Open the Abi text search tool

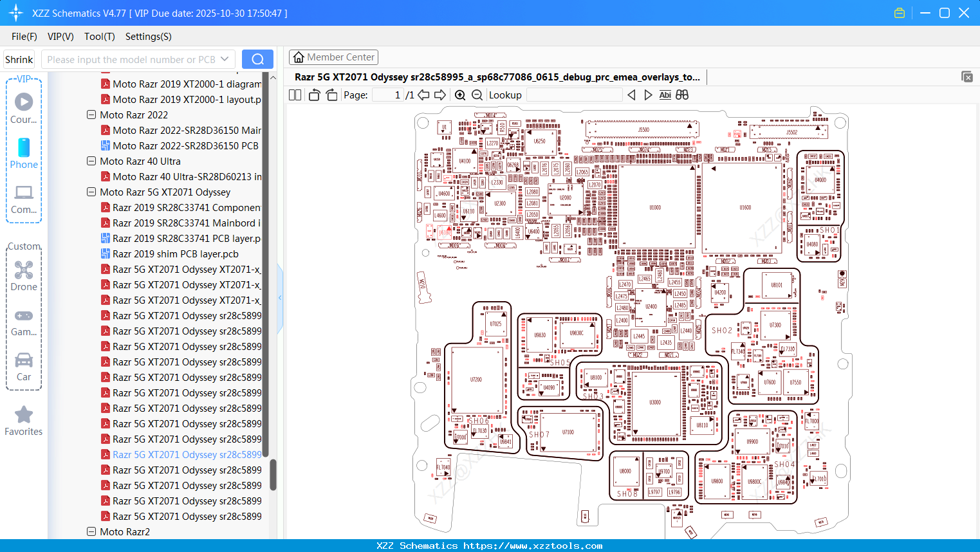point(665,95)
